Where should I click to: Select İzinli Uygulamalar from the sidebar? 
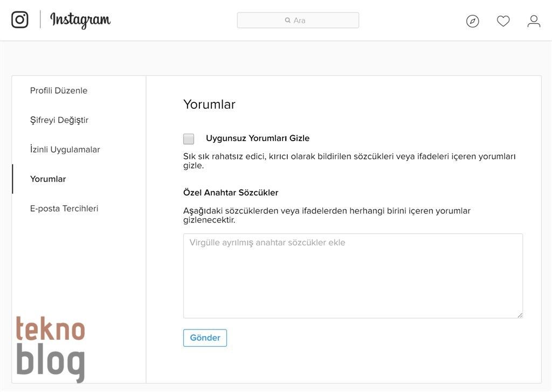pos(65,149)
